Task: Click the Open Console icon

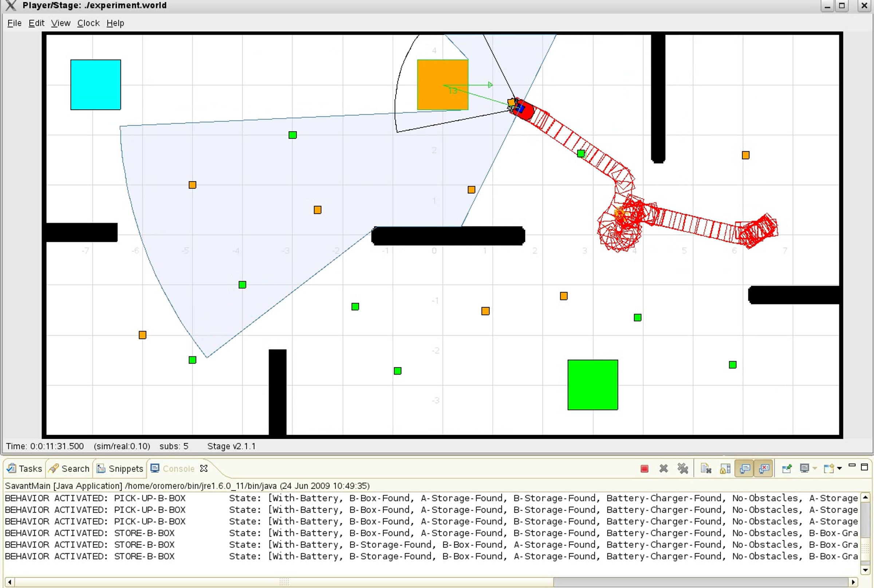Action: click(828, 468)
